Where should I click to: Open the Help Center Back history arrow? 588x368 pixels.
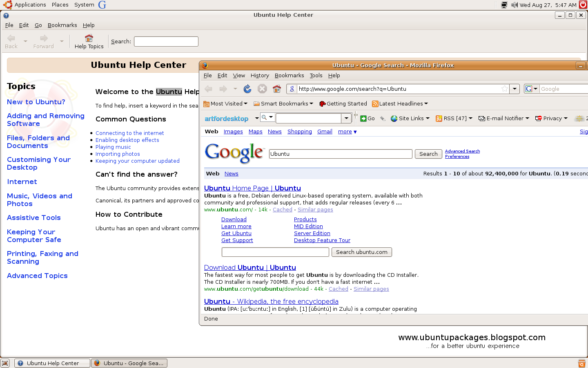(25, 41)
